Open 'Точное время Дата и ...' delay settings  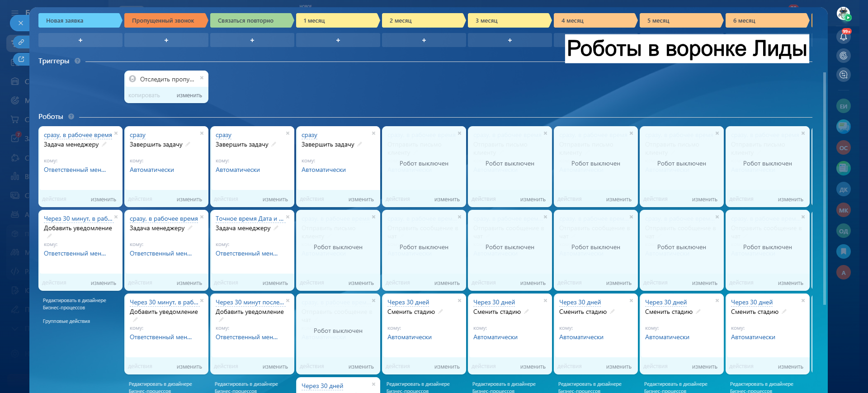250,219
